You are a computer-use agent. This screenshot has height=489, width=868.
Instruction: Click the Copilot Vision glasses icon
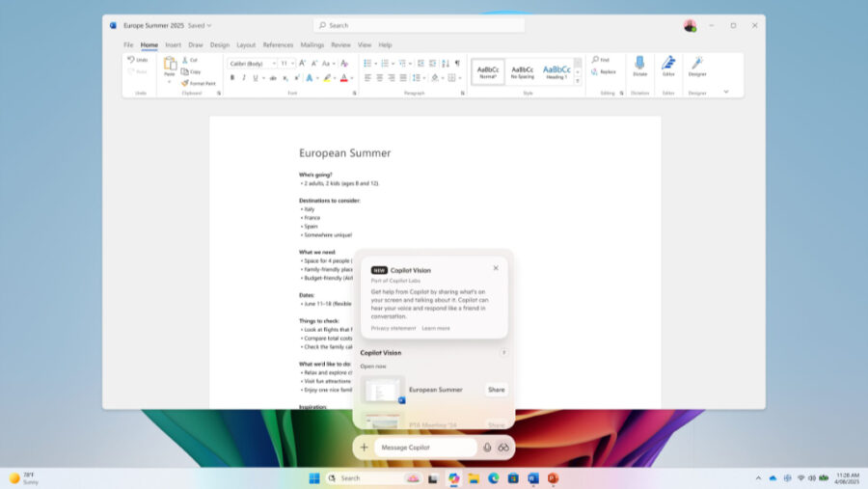pyautogui.click(x=503, y=448)
